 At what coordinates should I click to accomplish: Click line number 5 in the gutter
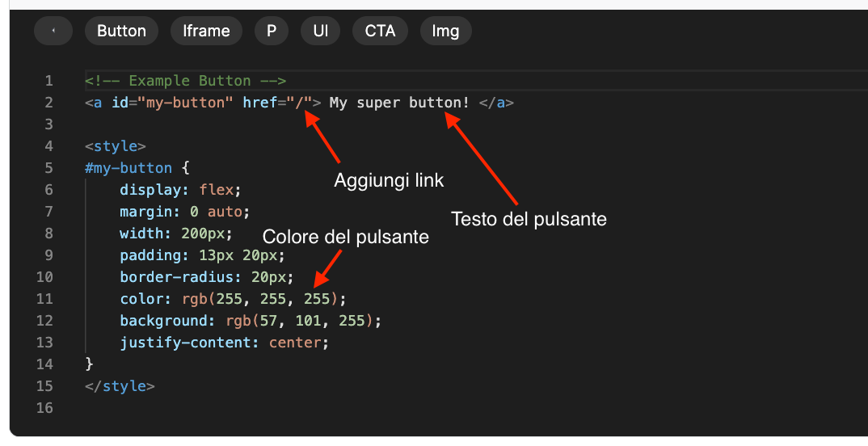pos(48,168)
